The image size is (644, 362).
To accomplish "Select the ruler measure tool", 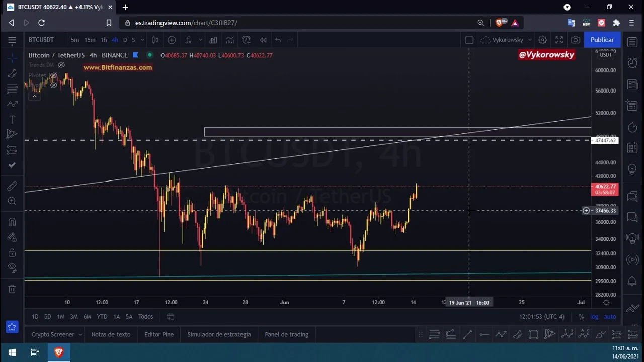I will 12,186.
